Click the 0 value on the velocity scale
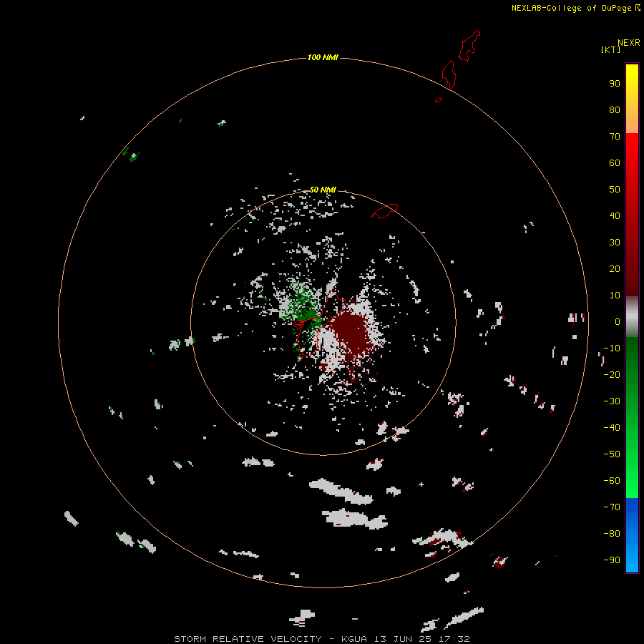Image resolution: width=644 pixels, height=644 pixels. click(618, 322)
